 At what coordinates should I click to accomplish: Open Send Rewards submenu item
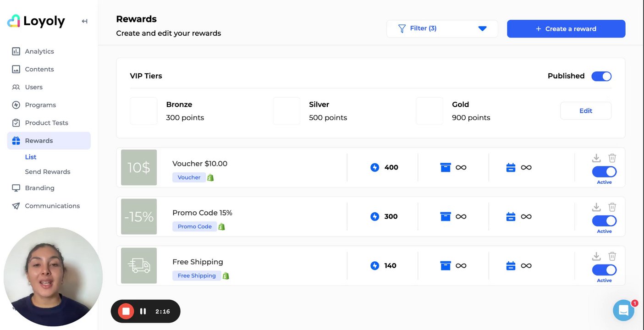(48, 172)
